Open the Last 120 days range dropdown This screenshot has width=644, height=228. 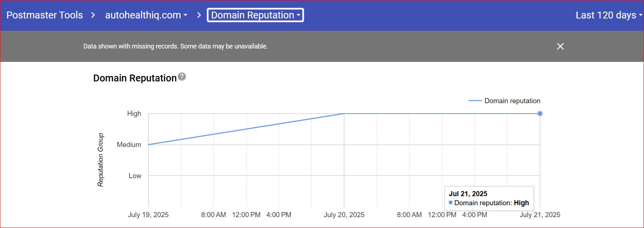609,15
